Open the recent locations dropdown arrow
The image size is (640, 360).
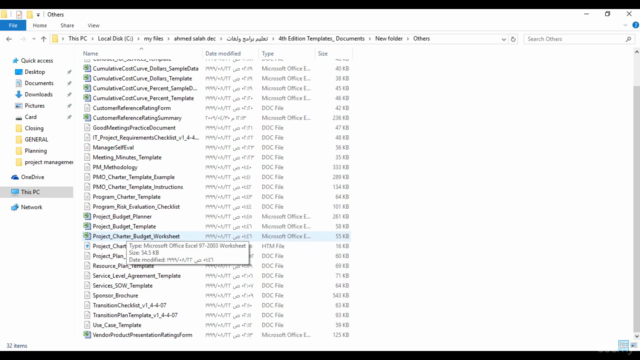tap(33, 39)
